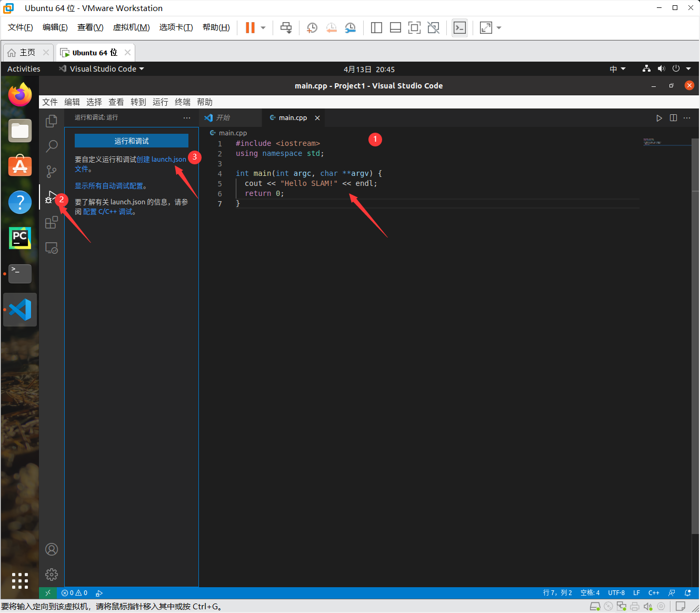Click the debug launch icon in status bar
Viewport: 700px width, 613px height.
(x=99, y=593)
